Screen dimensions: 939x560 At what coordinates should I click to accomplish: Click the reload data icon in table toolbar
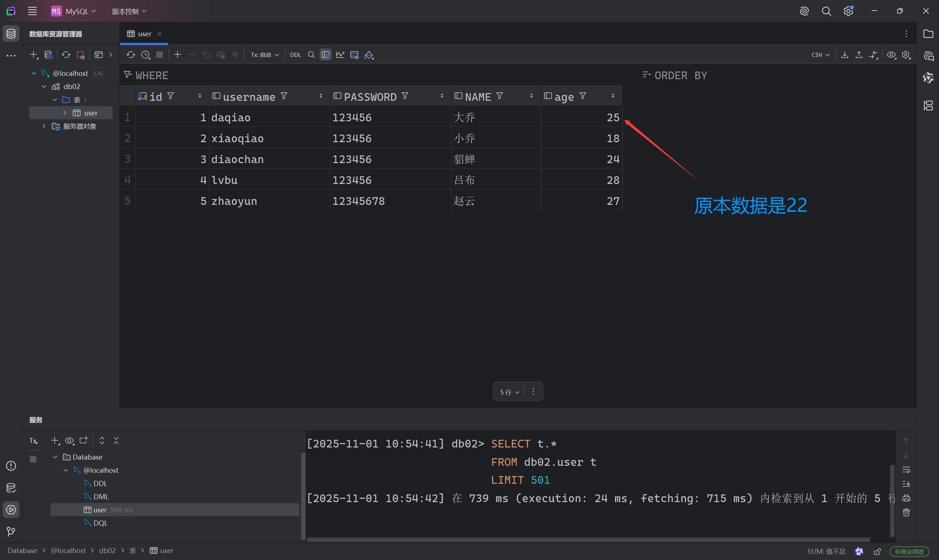131,55
